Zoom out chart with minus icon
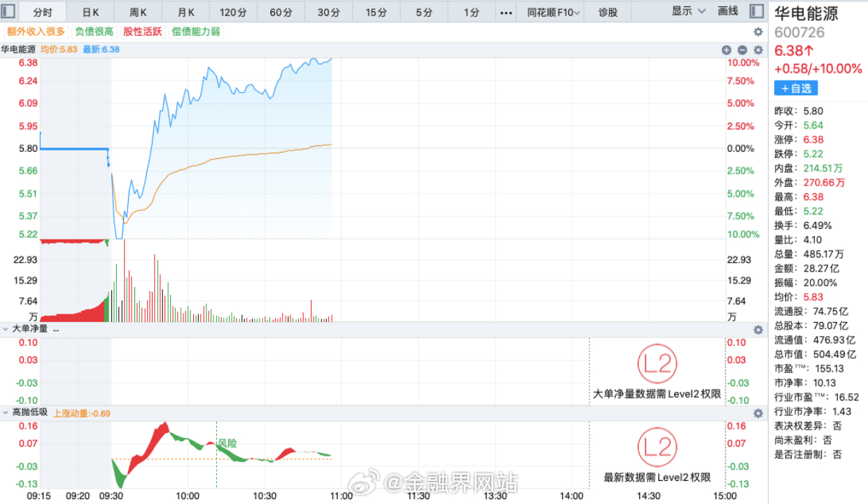The height and width of the screenshot is (504, 868). click(742, 50)
